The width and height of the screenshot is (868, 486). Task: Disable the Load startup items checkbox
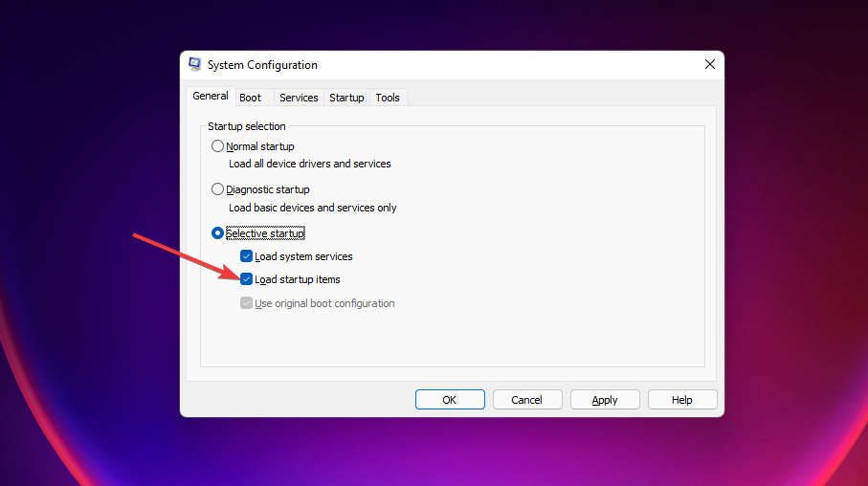click(247, 279)
